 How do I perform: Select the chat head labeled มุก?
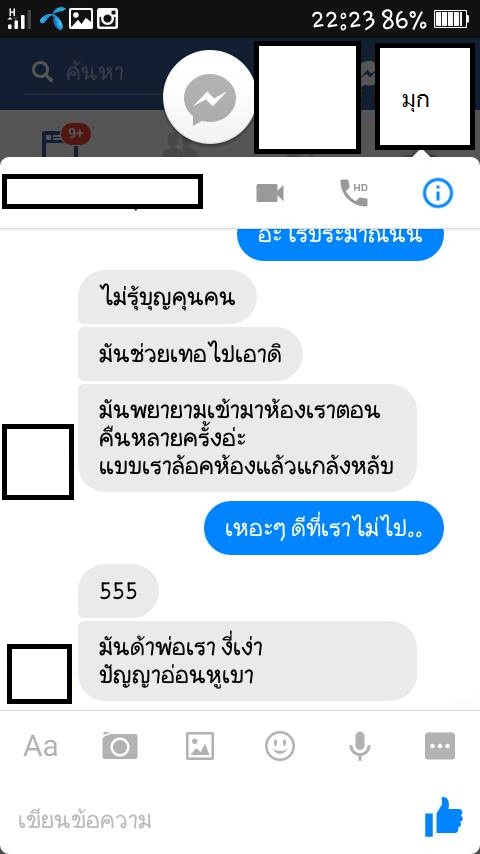pyautogui.click(x=424, y=97)
